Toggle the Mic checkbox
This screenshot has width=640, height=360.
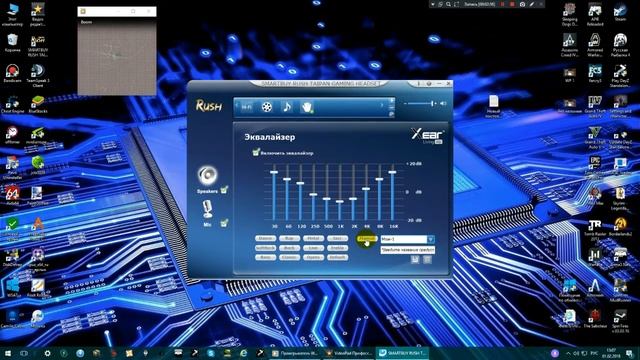[224, 223]
